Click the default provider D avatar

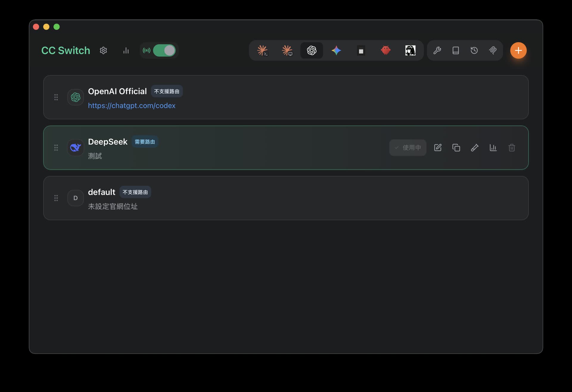pyautogui.click(x=75, y=198)
